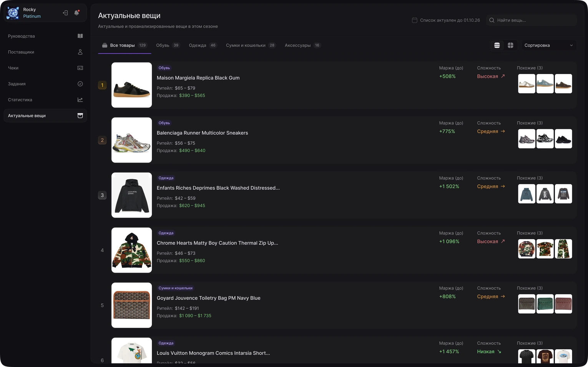
Task: Open green similar bag for Goyard Jouvence
Action: [545, 304]
